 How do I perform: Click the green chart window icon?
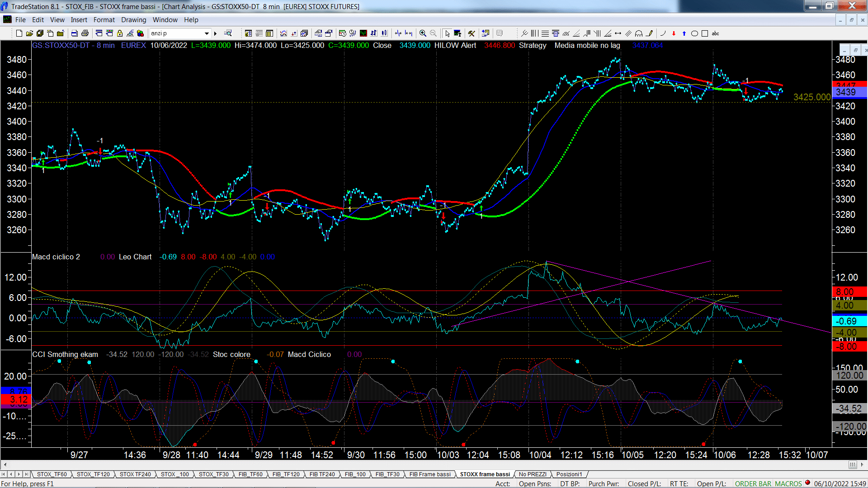coord(363,33)
